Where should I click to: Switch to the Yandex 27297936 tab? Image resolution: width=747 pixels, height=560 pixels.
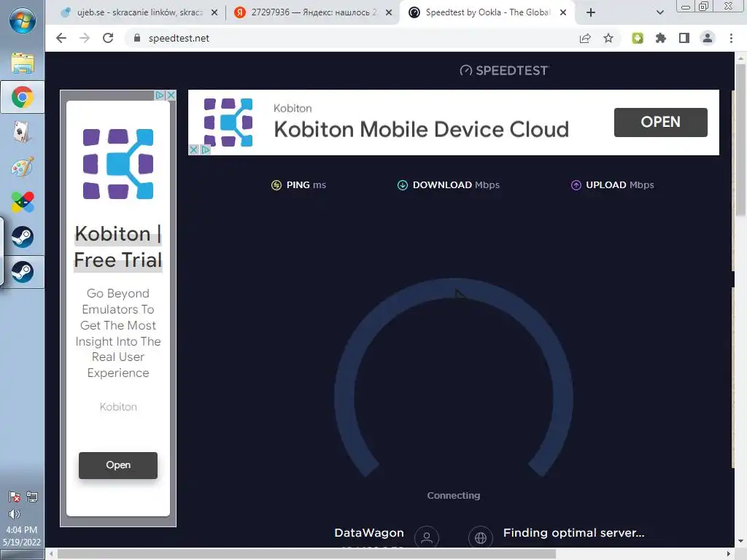pyautogui.click(x=314, y=12)
